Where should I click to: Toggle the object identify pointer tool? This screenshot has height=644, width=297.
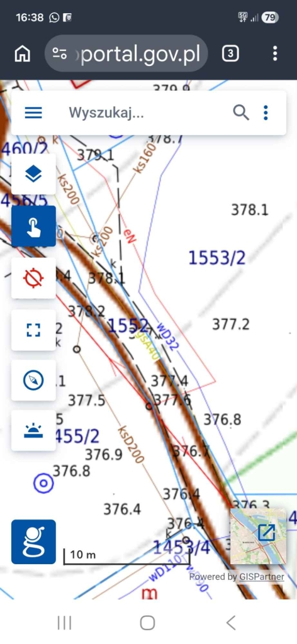tap(33, 226)
